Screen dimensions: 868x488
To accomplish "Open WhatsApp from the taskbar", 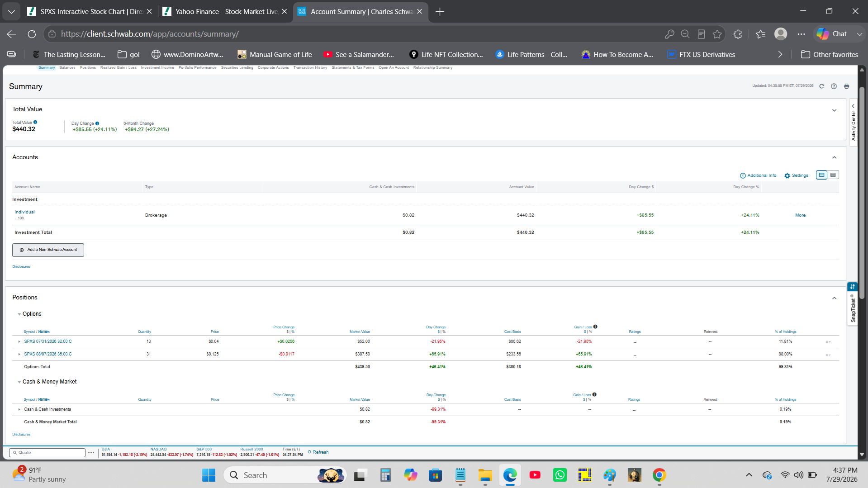I will [x=560, y=475].
